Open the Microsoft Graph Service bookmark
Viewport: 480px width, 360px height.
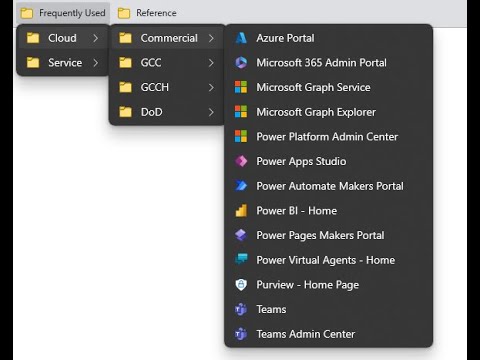(329, 87)
